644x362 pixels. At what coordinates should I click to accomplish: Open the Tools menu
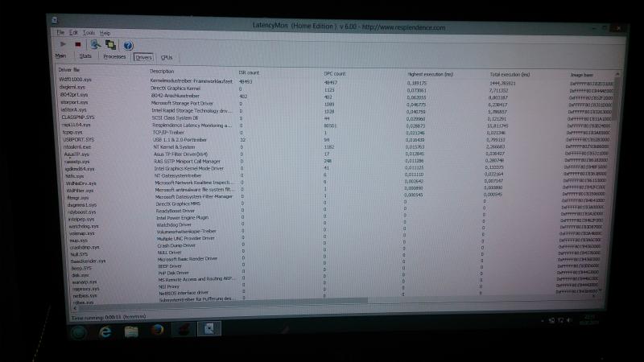(x=89, y=32)
